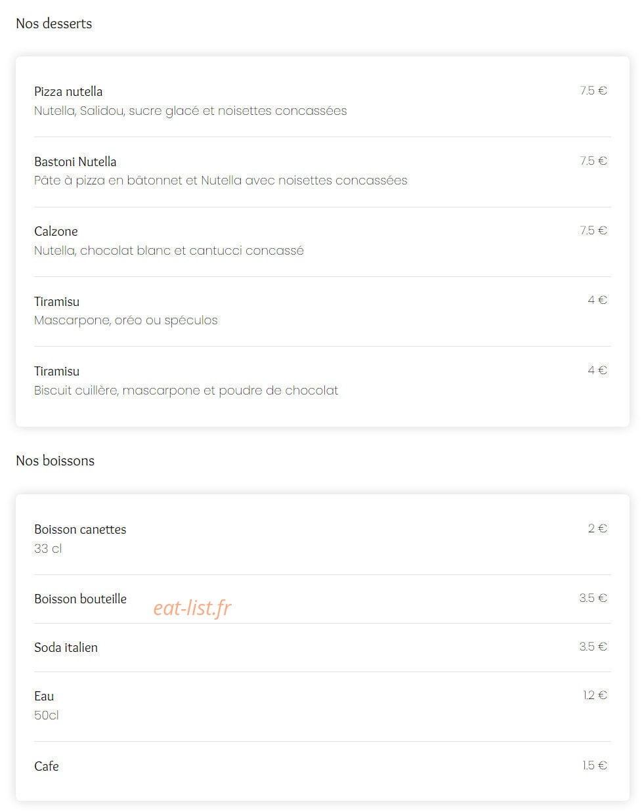Choose the Boisson canettes 33 cl item

(x=322, y=539)
